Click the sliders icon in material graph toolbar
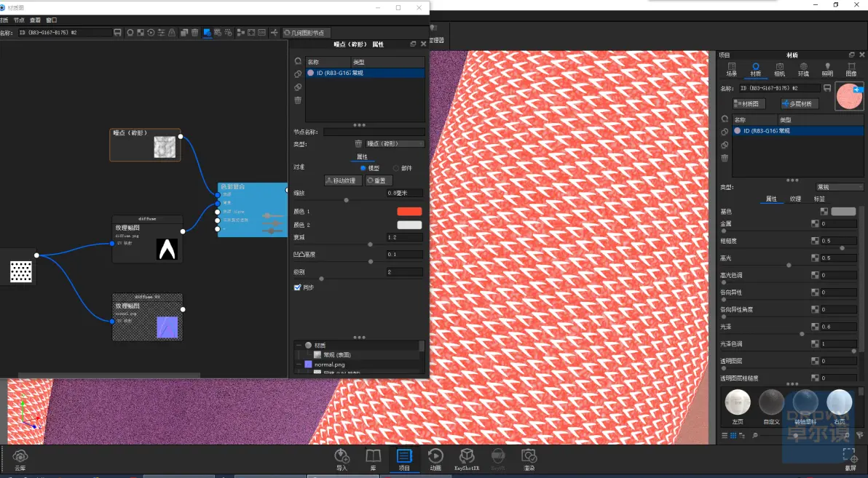The height and width of the screenshot is (478, 868). [x=161, y=33]
